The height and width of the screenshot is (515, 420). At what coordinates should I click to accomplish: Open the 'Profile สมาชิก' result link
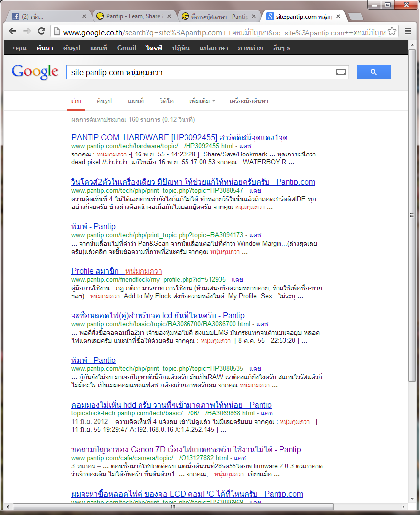(x=116, y=271)
